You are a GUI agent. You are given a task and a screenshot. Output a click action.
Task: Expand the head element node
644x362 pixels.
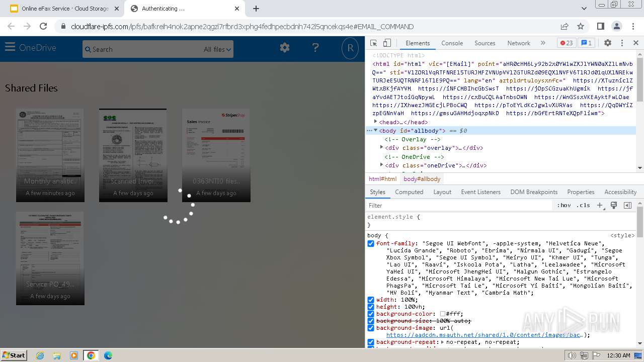[375, 122]
